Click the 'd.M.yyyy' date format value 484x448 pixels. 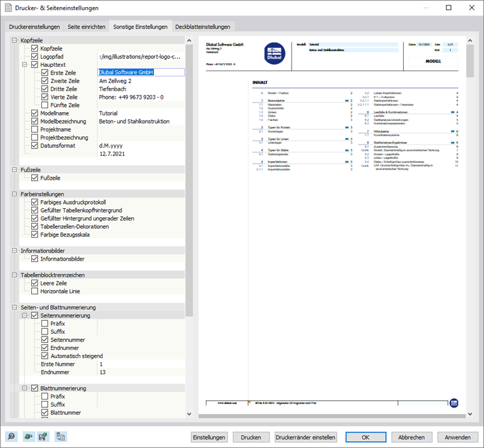(x=141, y=145)
